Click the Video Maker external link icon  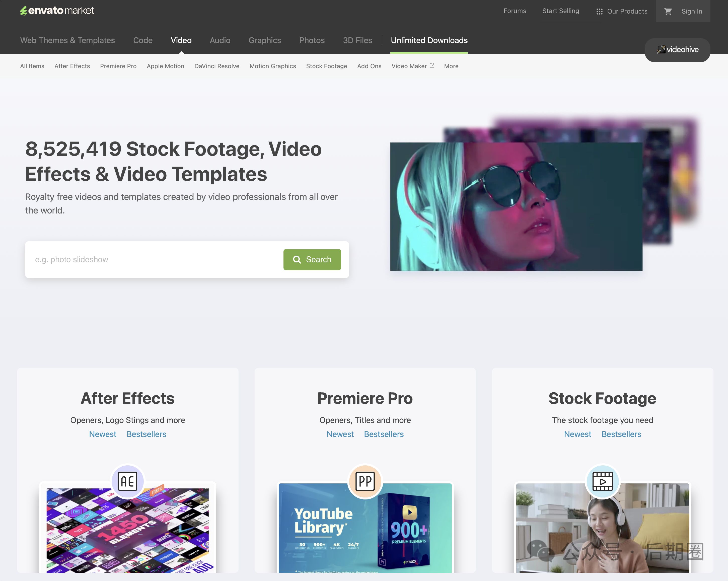pyautogui.click(x=432, y=66)
